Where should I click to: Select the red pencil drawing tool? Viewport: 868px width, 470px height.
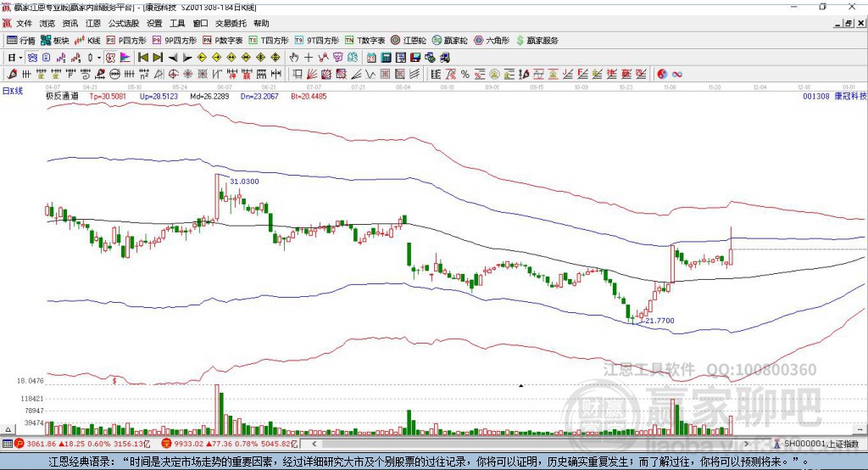(x=12, y=74)
